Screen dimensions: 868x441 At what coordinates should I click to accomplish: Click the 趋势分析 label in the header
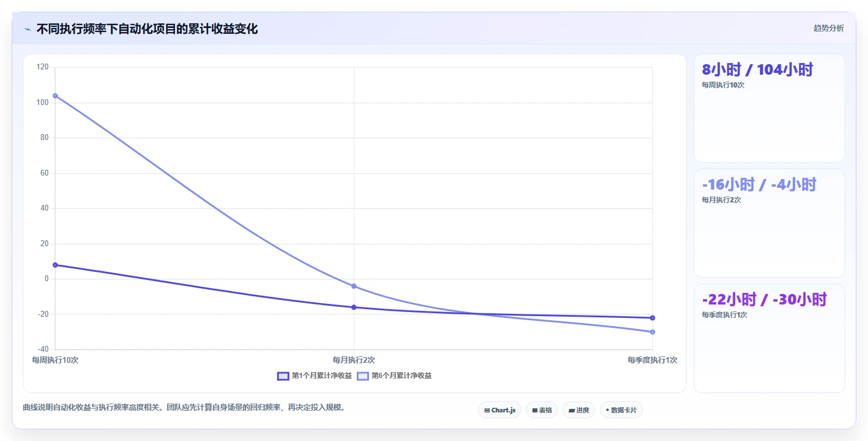[x=828, y=28]
